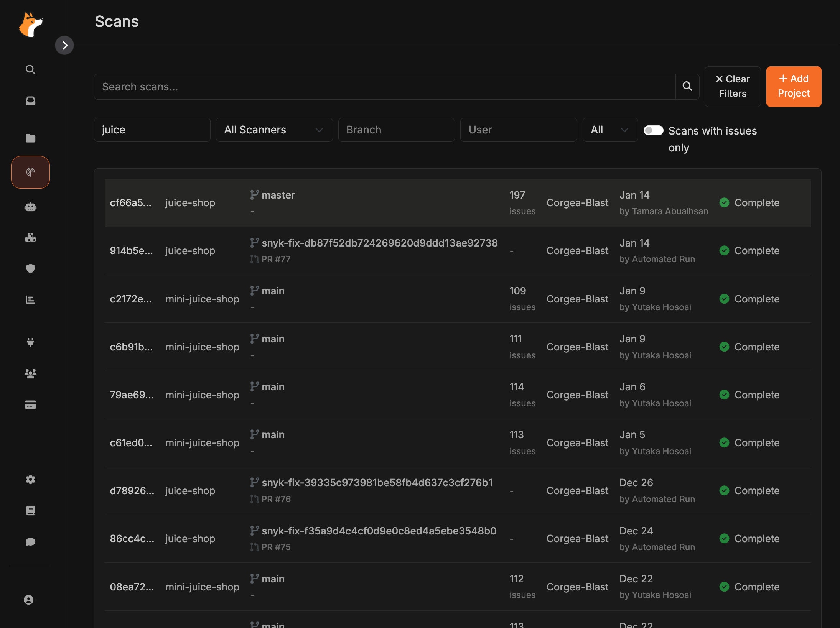840x628 pixels.
Task: Open the chat bubble icon in the sidebar
Action: (x=30, y=541)
